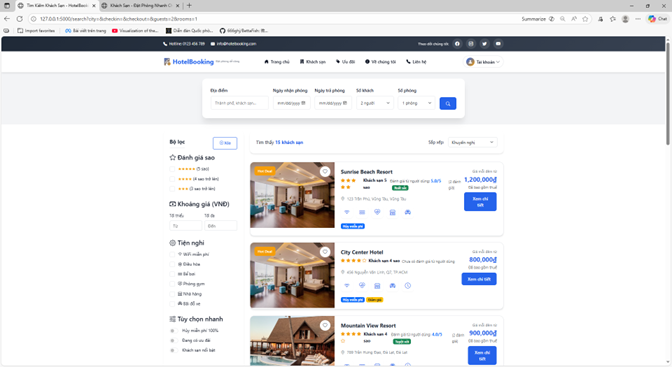Check the Nhà hàng amenity filter
Screen dimensions: 672x367
pos(172,294)
